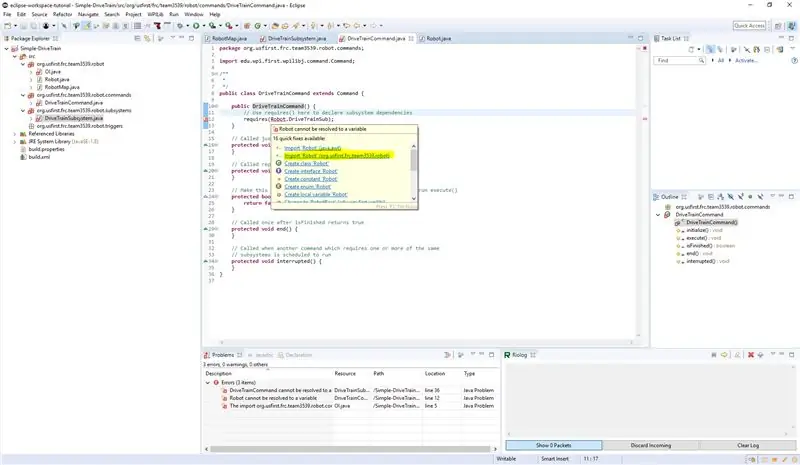The width and height of the screenshot is (800, 465).
Task: Click the New file toolbar icon
Action: [7, 26]
